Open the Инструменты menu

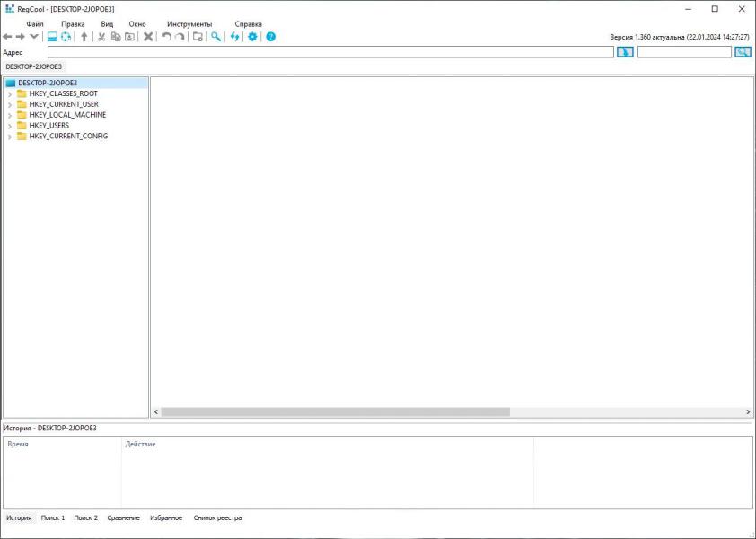click(189, 24)
